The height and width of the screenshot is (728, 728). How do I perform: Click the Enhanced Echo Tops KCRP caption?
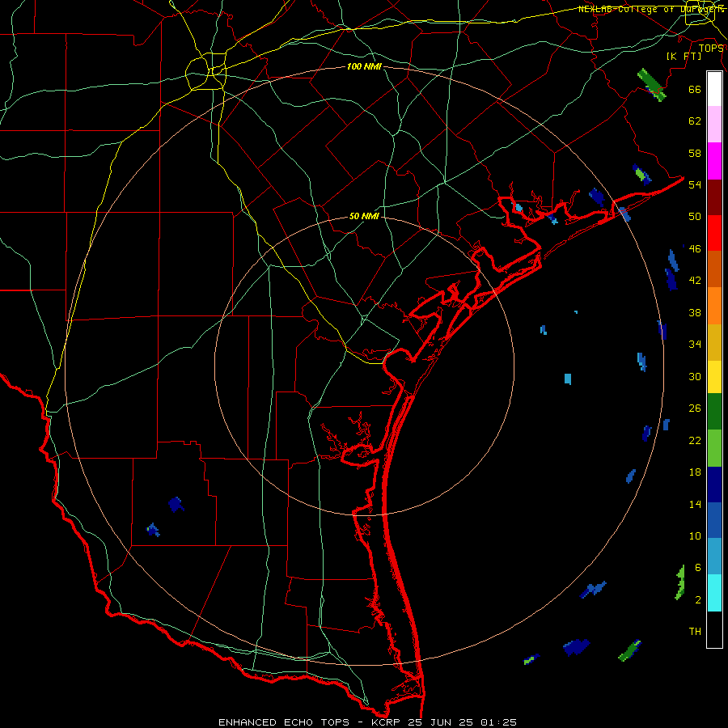coord(367,722)
